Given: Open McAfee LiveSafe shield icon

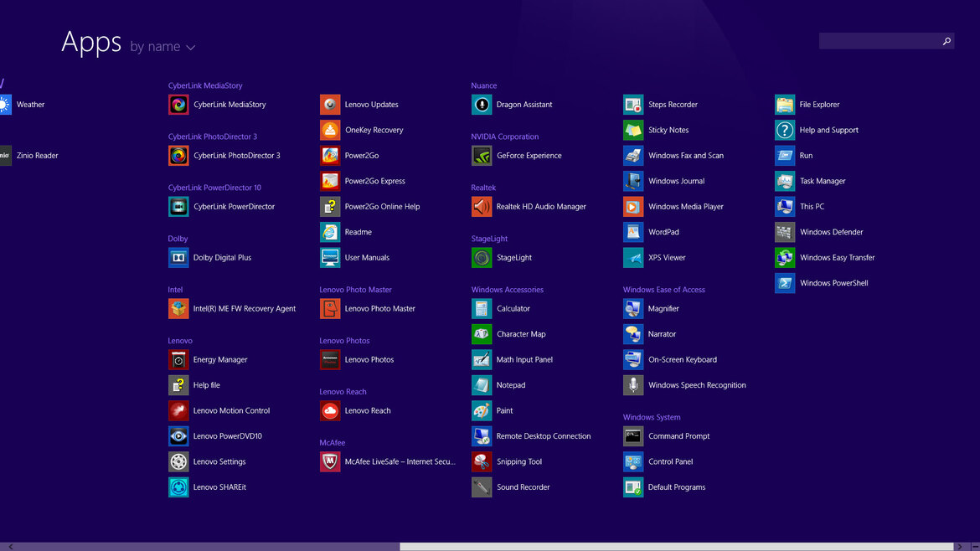Looking at the screenshot, I should (x=330, y=461).
